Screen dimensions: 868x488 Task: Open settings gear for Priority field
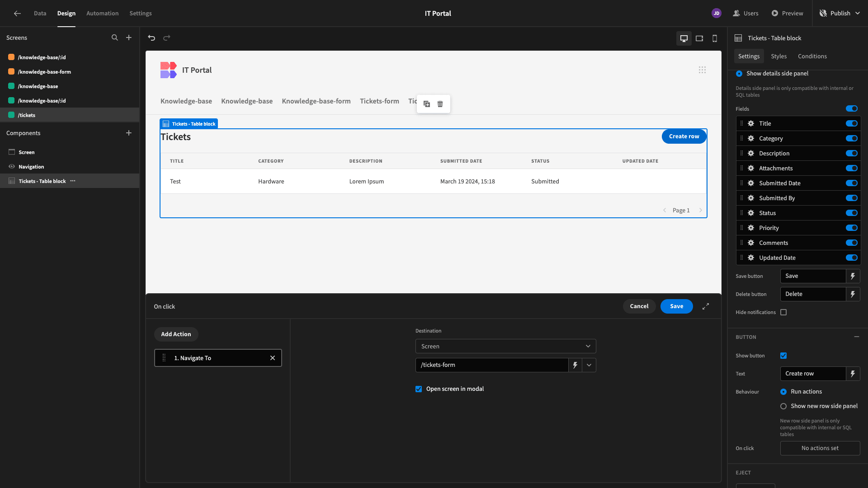tap(751, 228)
